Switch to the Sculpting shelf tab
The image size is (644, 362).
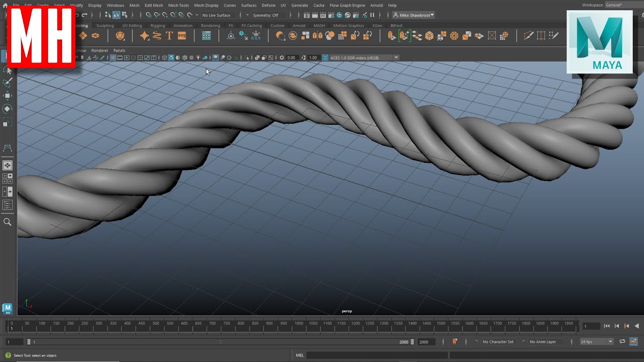coord(105,25)
